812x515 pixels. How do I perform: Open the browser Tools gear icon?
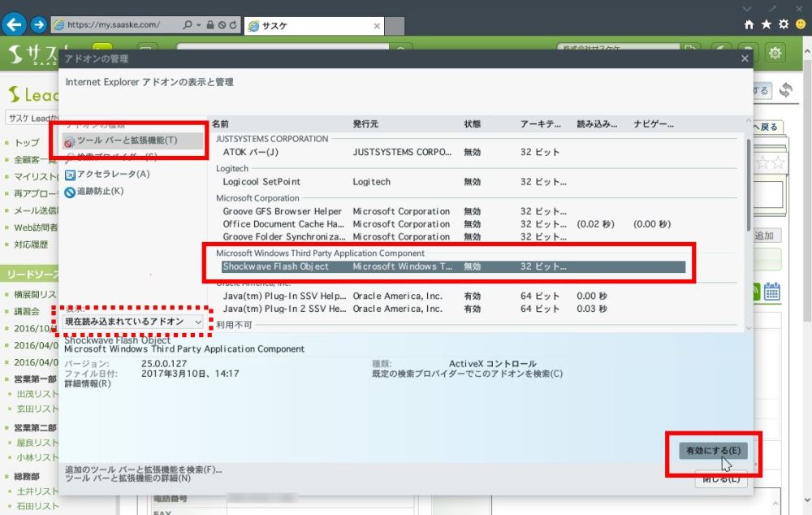[x=784, y=24]
